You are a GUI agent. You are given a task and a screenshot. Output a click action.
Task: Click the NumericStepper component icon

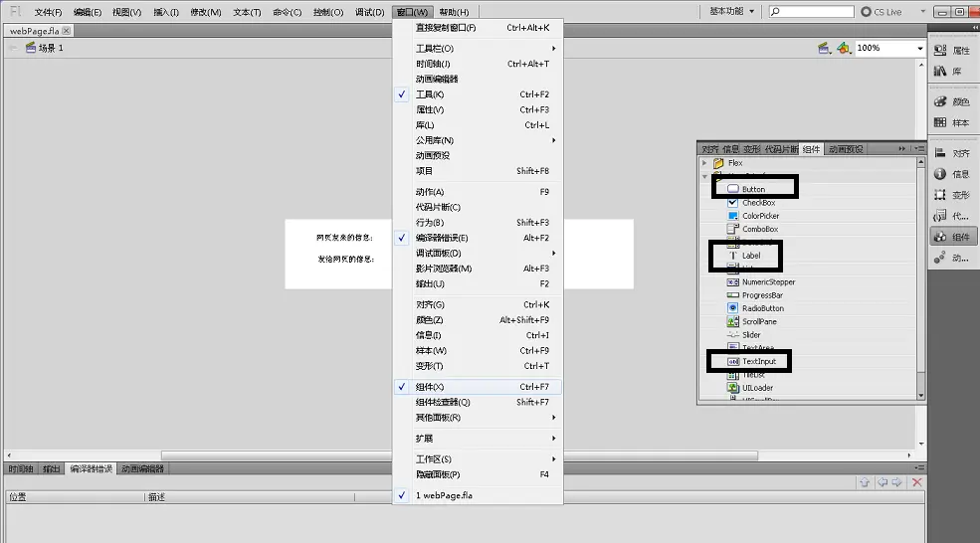pyautogui.click(x=733, y=281)
